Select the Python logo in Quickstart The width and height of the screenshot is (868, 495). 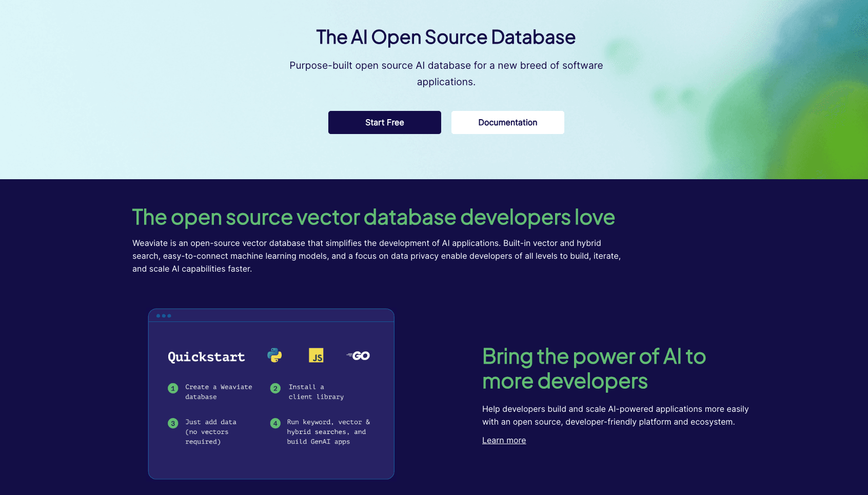[x=274, y=355]
